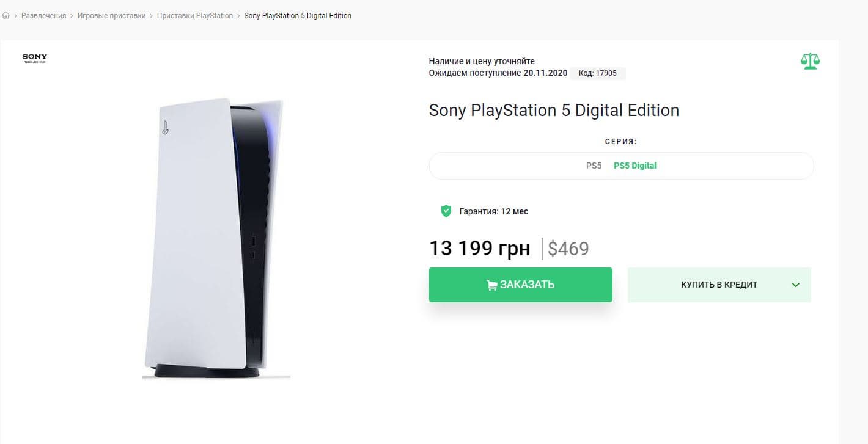The height and width of the screenshot is (444, 868).
Task: Click the cart icon on the order button
Action: point(491,285)
